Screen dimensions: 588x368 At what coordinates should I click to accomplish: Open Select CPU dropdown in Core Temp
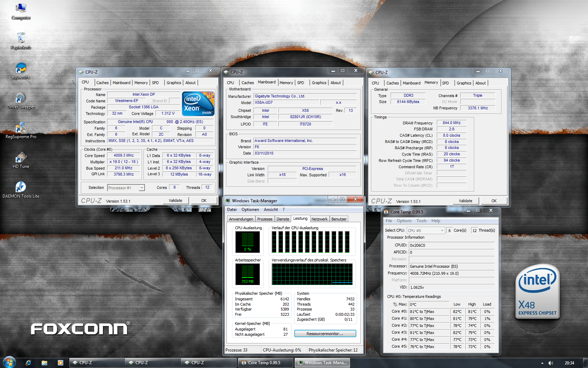coord(426,230)
